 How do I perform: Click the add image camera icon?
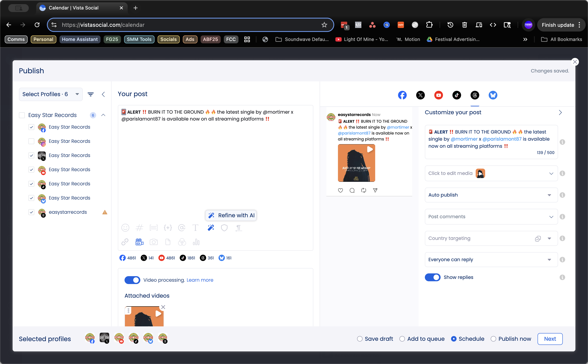[x=154, y=242]
